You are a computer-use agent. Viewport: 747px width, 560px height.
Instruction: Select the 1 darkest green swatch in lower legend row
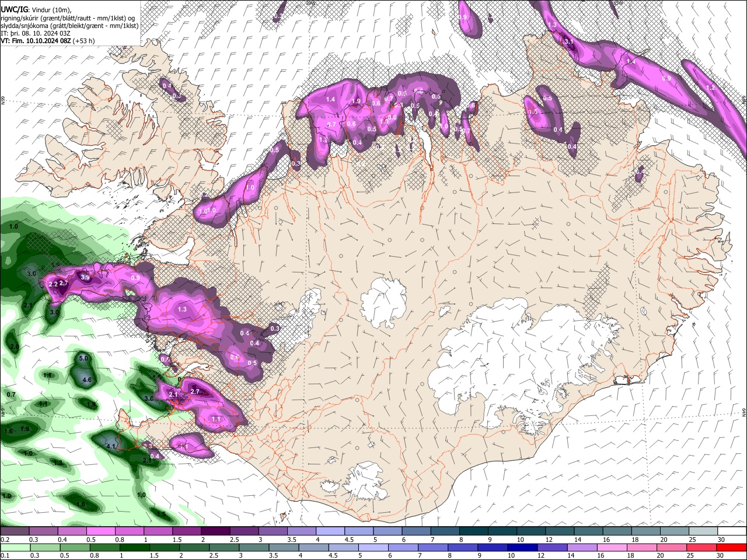tap(134, 547)
